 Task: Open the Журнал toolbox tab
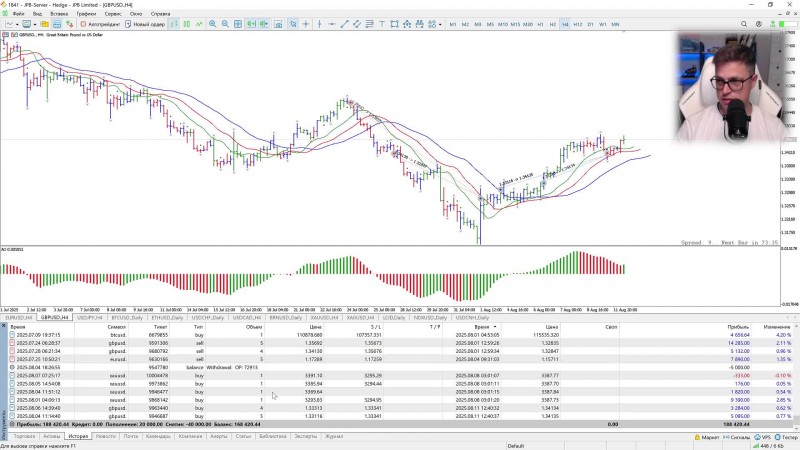click(x=334, y=436)
